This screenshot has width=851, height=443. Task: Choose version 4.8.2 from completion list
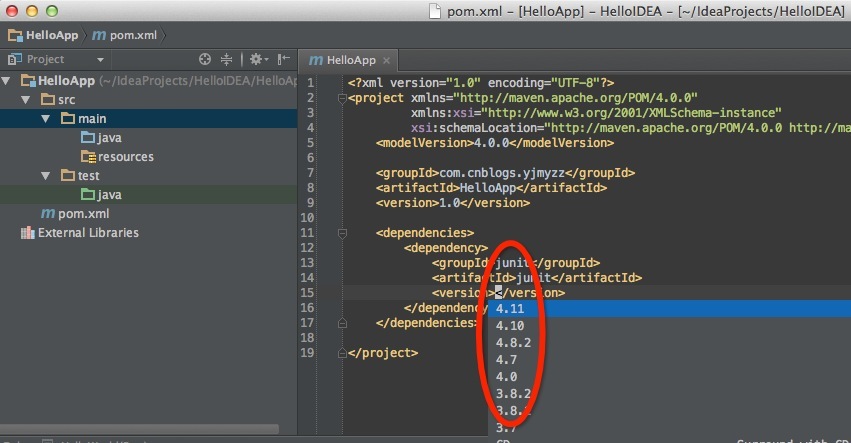click(x=670, y=343)
